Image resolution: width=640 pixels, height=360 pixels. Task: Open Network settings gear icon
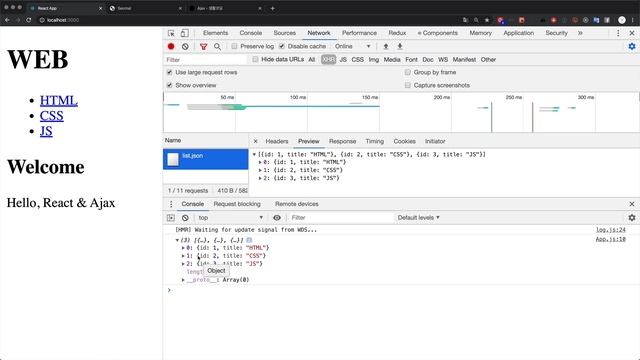coord(632,47)
